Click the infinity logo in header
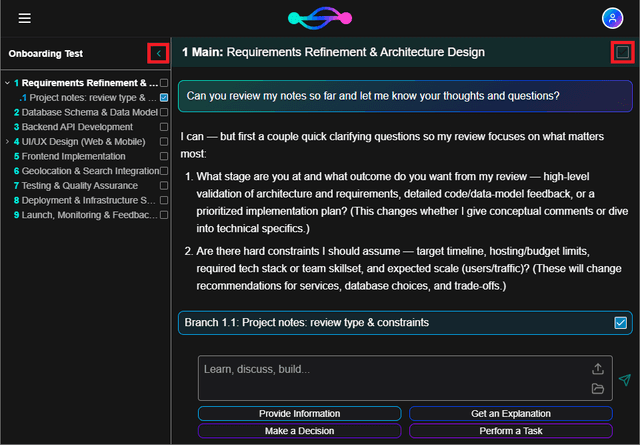The height and width of the screenshot is (445, 640). (320, 18)
